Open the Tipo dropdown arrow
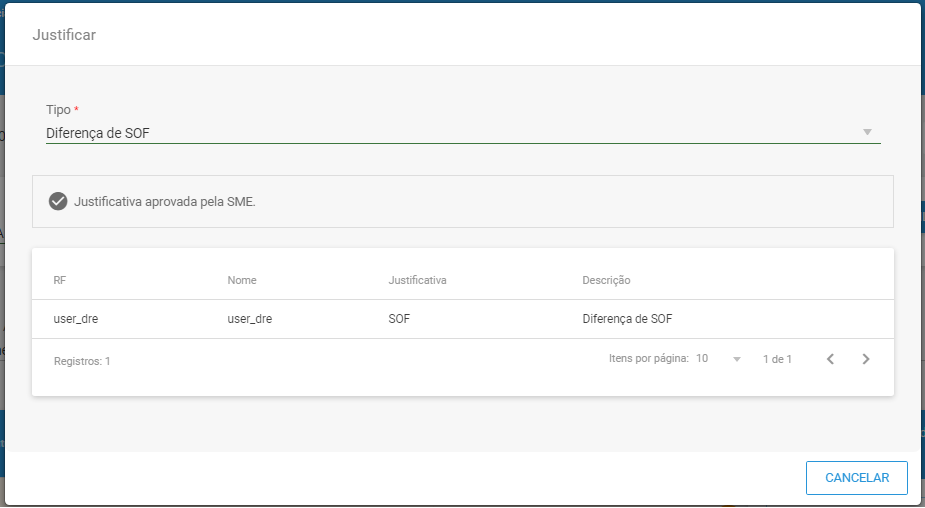This screenshot has width=925, height=508. 867,132
